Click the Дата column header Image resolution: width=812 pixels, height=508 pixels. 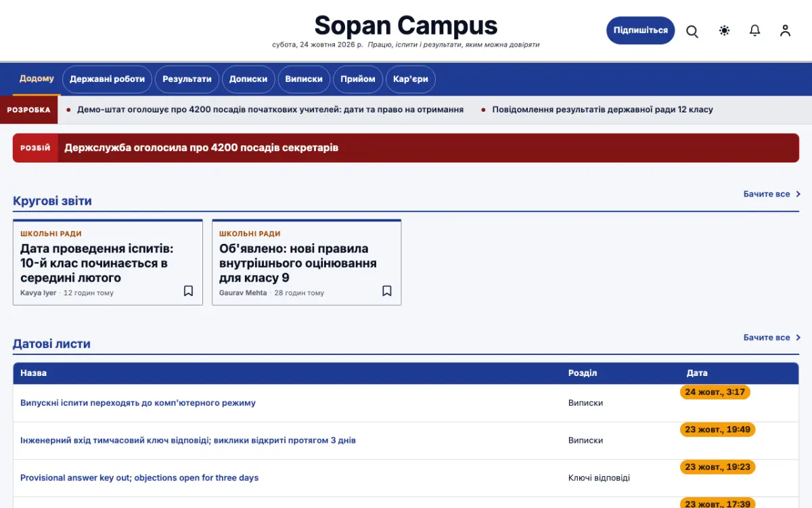[697, 373]
